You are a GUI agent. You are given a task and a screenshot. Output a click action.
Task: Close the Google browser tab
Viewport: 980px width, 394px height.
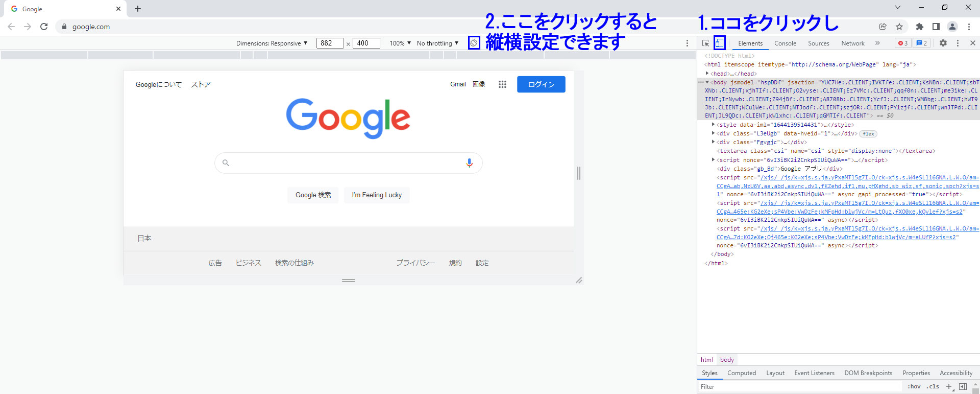[x=118, y=9]
